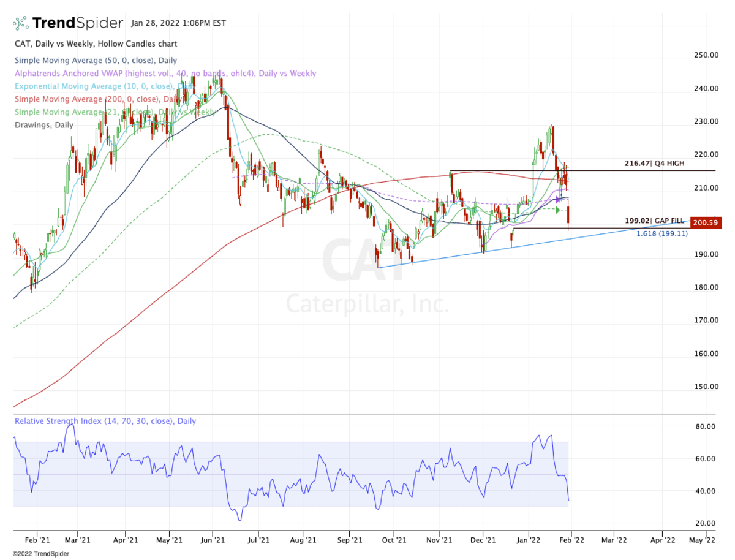735x560 pixels.
Task: Click the '1.618 (199.11)' Fibonacci extension label
Action: [661, 233]
